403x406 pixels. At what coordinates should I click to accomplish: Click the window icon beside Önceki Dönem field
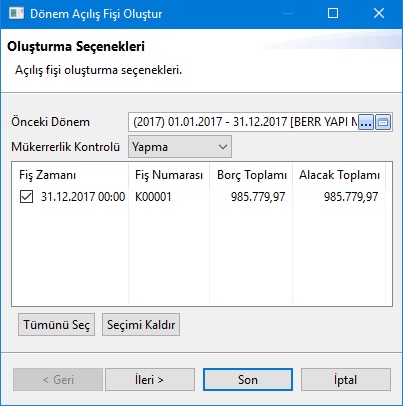[x=383, y=122]
